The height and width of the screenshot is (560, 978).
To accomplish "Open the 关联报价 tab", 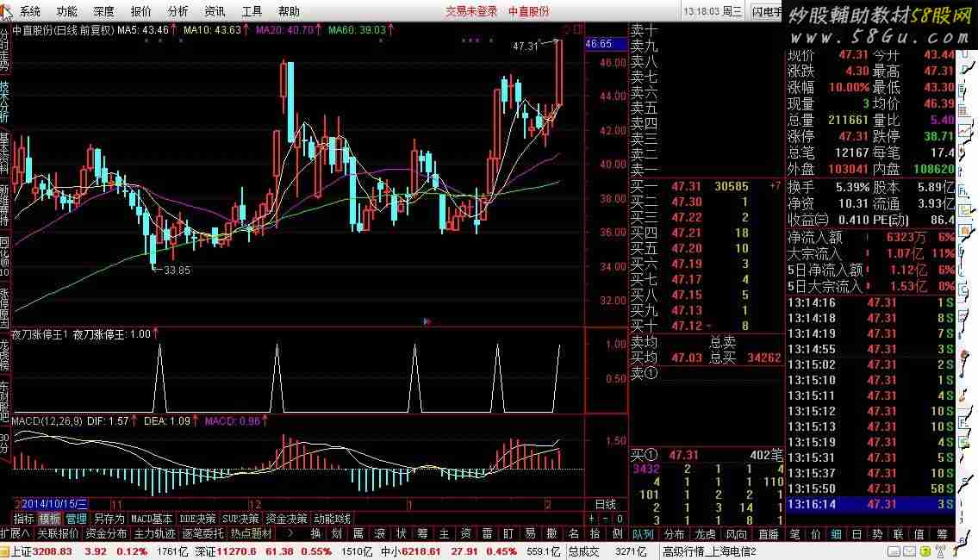I will 58,534.
